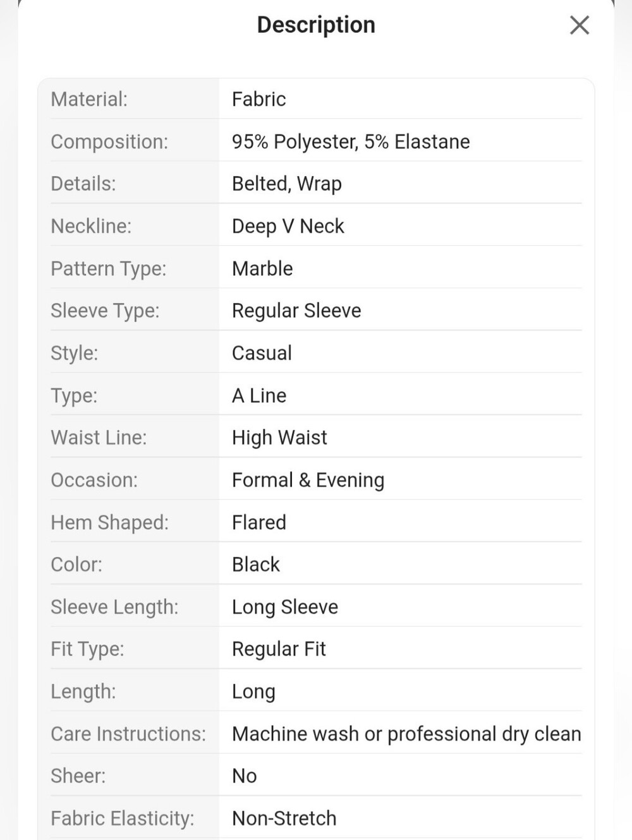Image resolution: width=632 pixels, height=840 pixels.
Task: Click the Marble pattern type value
Action: pos(262,268)
